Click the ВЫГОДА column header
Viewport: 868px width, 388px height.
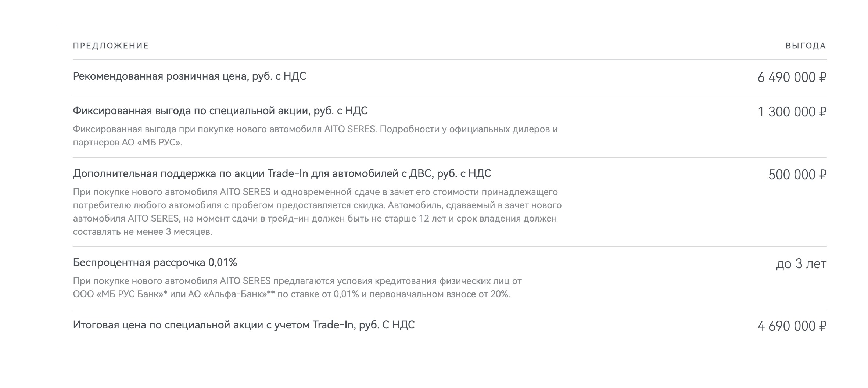(806, 46)
